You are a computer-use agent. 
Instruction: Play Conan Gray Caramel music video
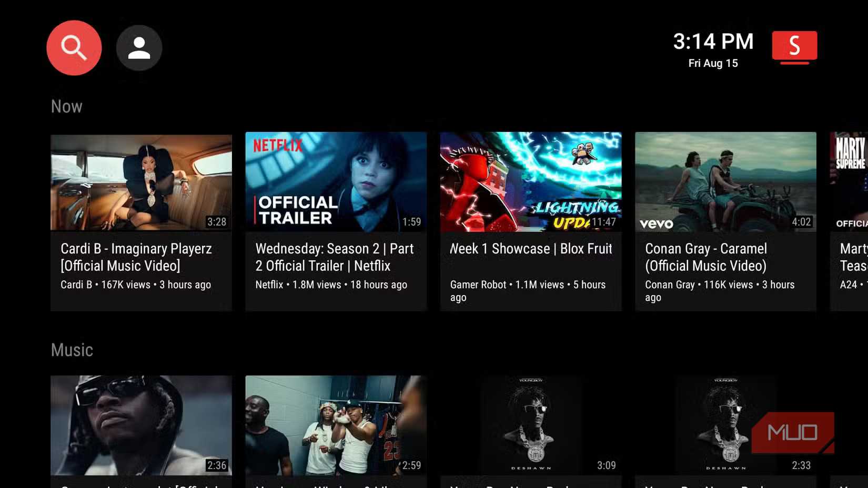coord(726,182)
